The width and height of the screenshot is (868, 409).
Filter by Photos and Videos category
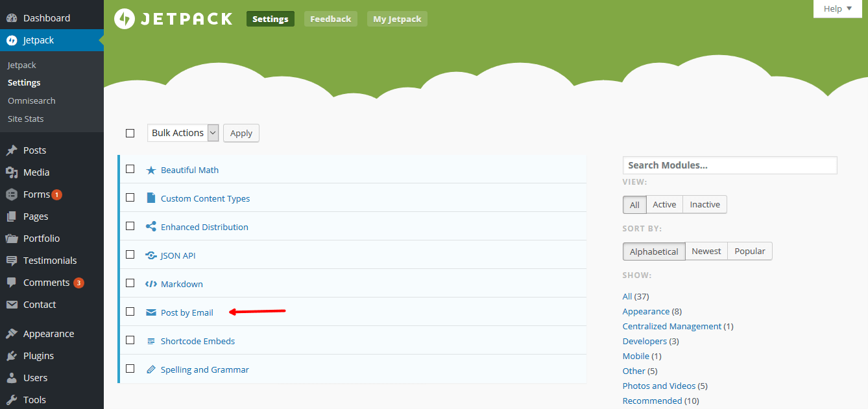(x=659, y=386)
